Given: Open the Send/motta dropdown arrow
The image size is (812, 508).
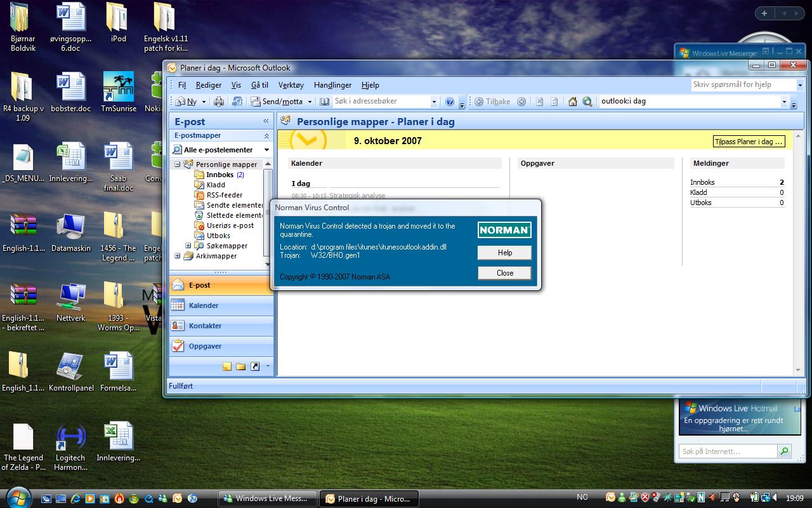Looking at the screenshot, I should coord(310,102).
